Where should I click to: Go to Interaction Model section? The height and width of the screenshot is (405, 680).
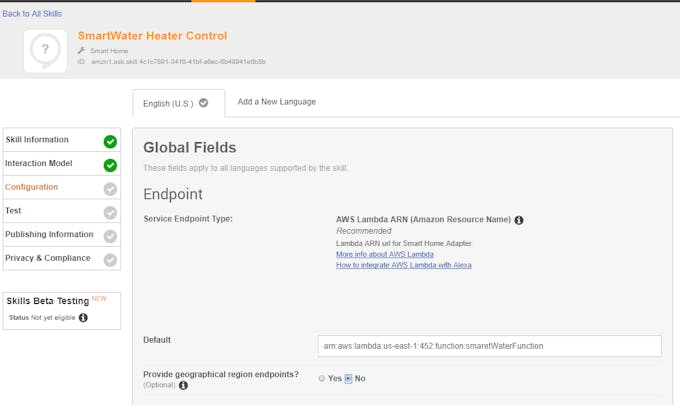click(x=62, y=164)
